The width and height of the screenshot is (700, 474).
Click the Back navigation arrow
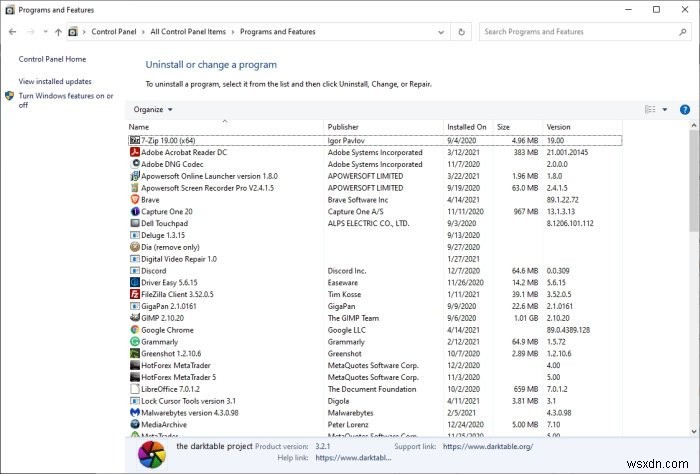pyautogui.click(x=12, y=32)
